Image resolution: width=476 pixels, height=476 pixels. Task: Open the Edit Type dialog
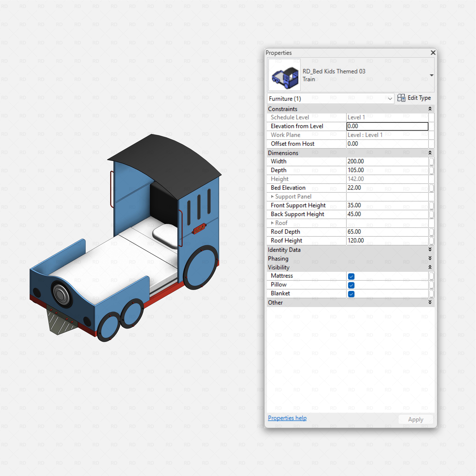pyautogui.click(x=418, y=98)
